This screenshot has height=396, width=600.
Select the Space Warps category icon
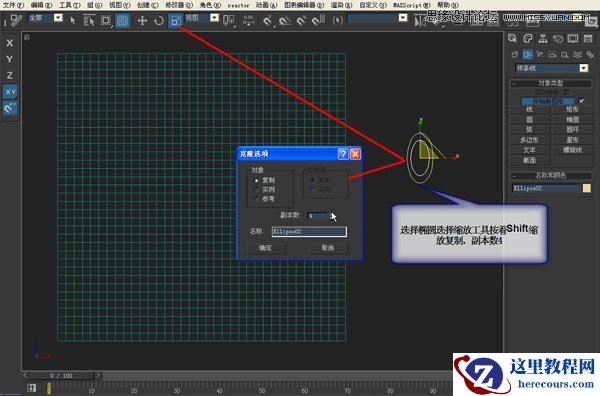577,55
